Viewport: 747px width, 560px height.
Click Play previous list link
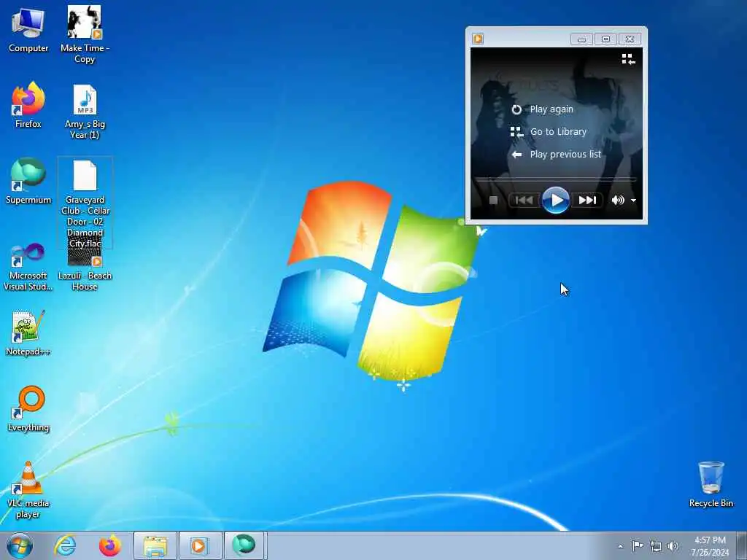pos(565,155)
